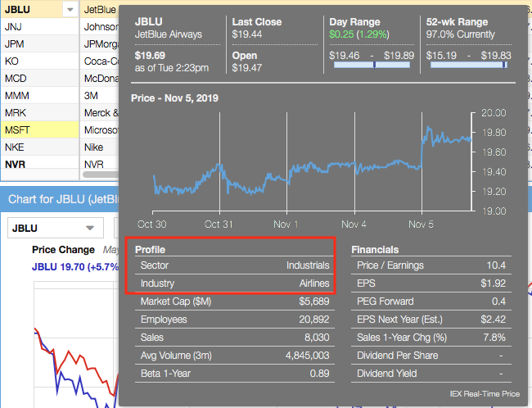
Task: Select the NVR ticker row
Action: [x=40, y=164]
